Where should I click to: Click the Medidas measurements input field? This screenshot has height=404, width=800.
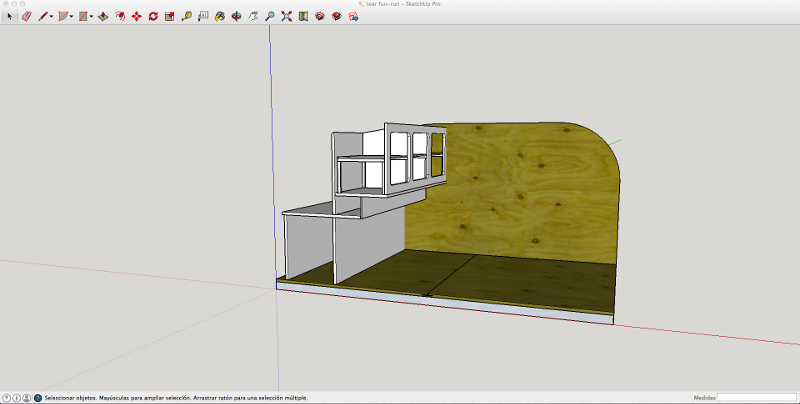point(756,397)
